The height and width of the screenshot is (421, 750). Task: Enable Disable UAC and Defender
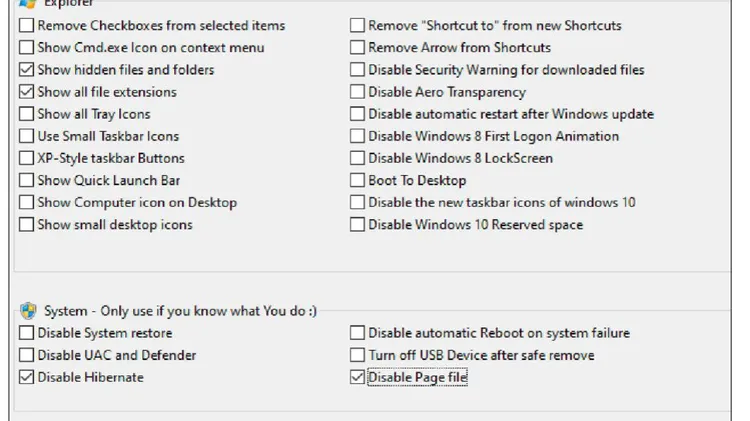coord(26,355)
